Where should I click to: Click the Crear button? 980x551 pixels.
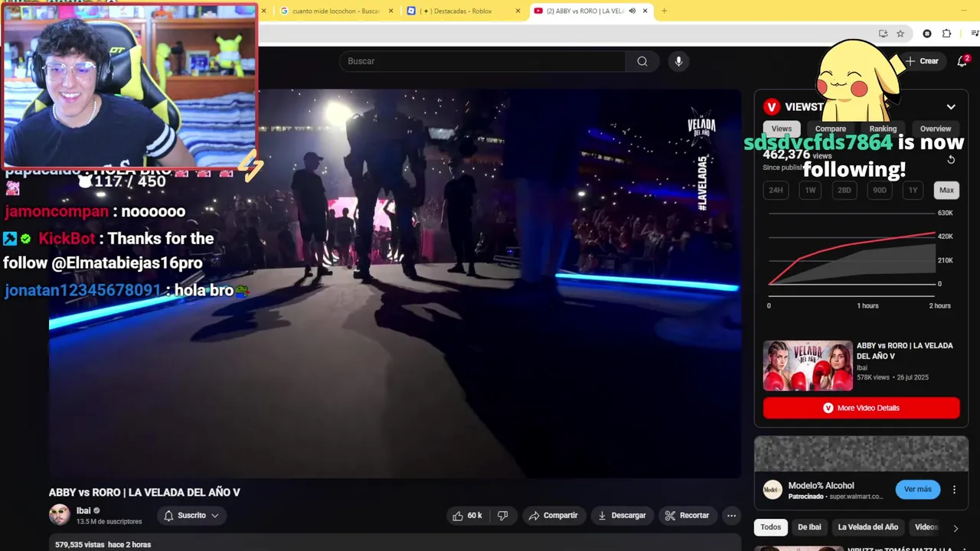click(921, 61)
